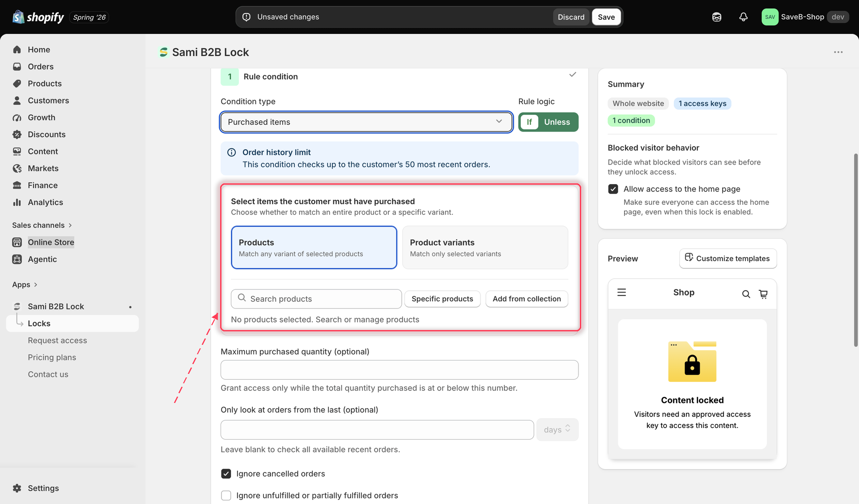Expand Sales channels section
Viewport: 859px width, 504px height.
point(42,225)
